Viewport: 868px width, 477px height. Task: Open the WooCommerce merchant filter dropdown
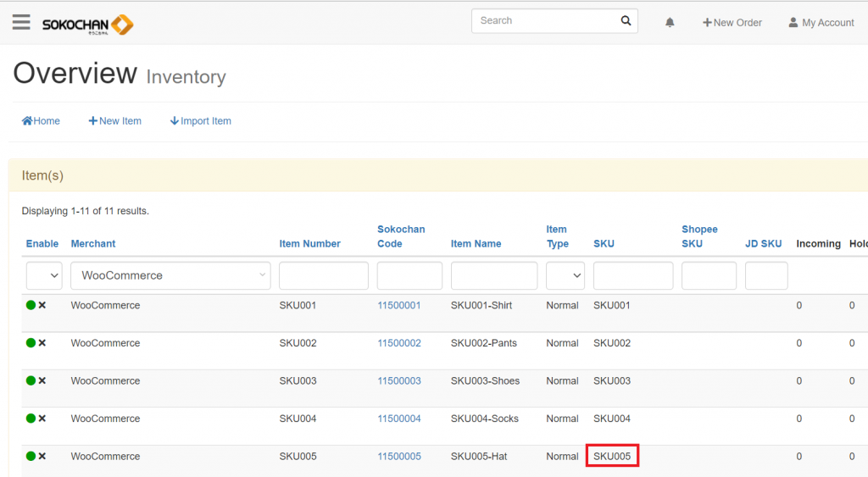(x=170, y=275)
